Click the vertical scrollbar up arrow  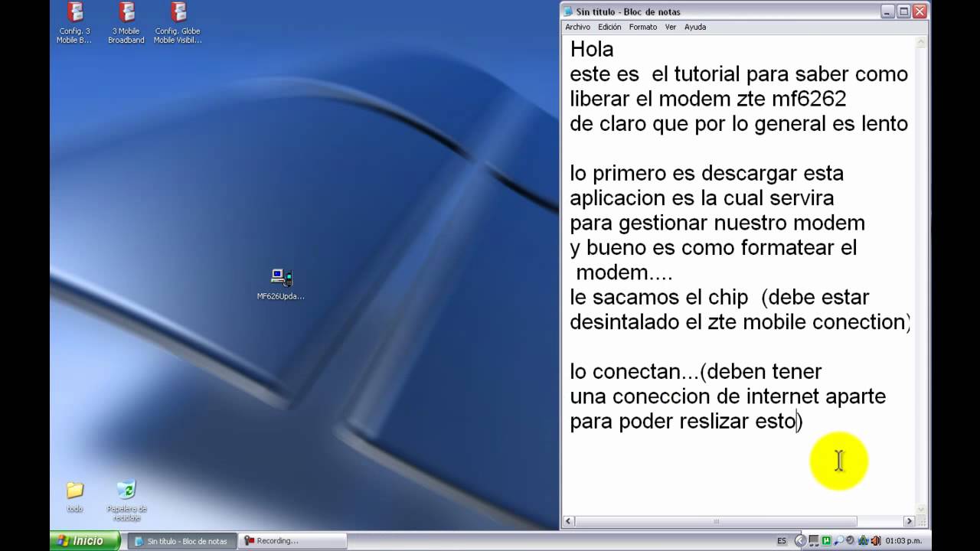point(922,43)
